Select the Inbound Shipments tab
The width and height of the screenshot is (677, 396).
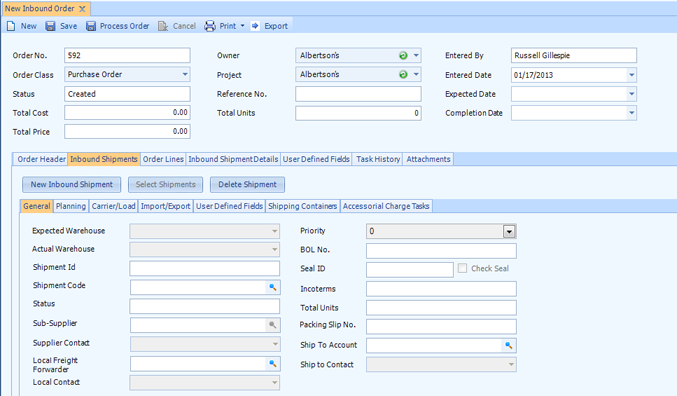point(104,159)
